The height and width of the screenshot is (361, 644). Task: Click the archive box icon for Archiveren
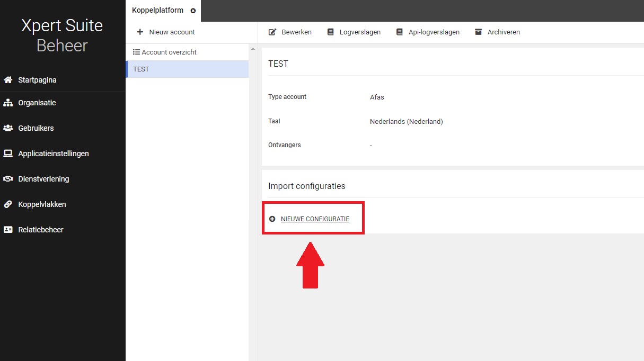[x=478, y=32]
